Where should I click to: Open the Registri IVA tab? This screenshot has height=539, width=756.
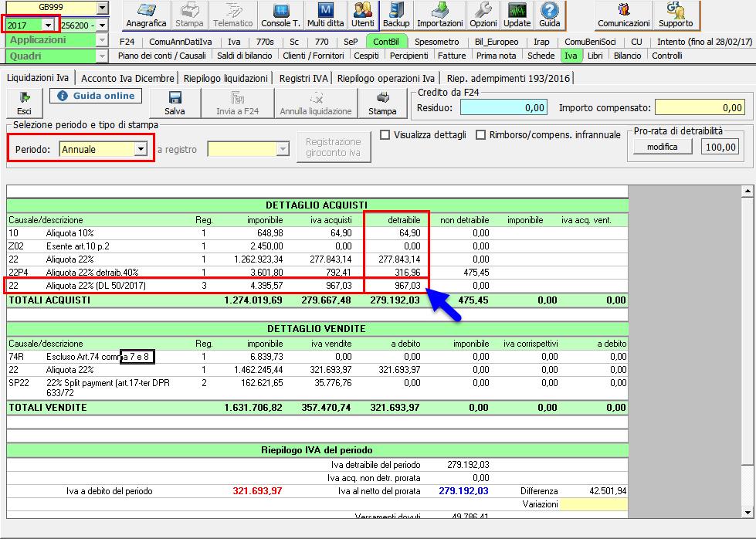(x=304, y=78)
